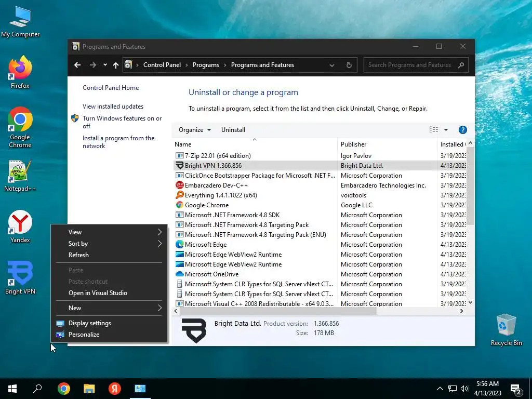Click the Google Chrome icon in program list

[179, 205]
